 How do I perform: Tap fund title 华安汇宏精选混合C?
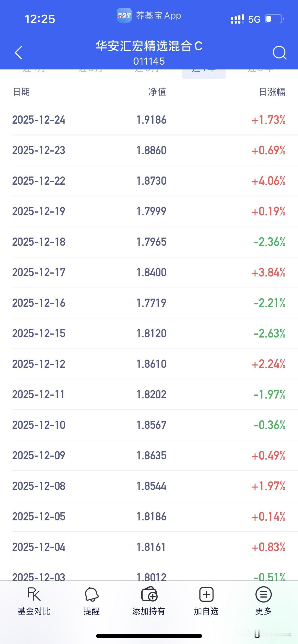tap(149, 46)
